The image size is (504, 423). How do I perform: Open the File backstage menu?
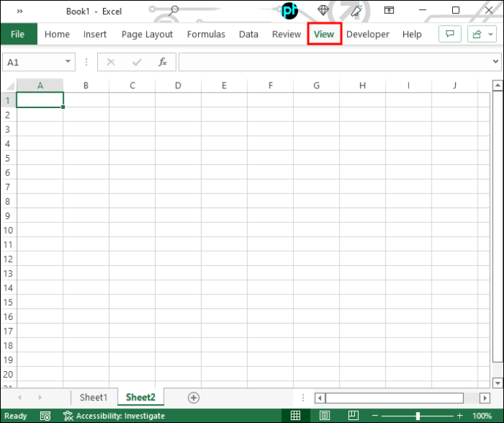click(x=19, y=34)
